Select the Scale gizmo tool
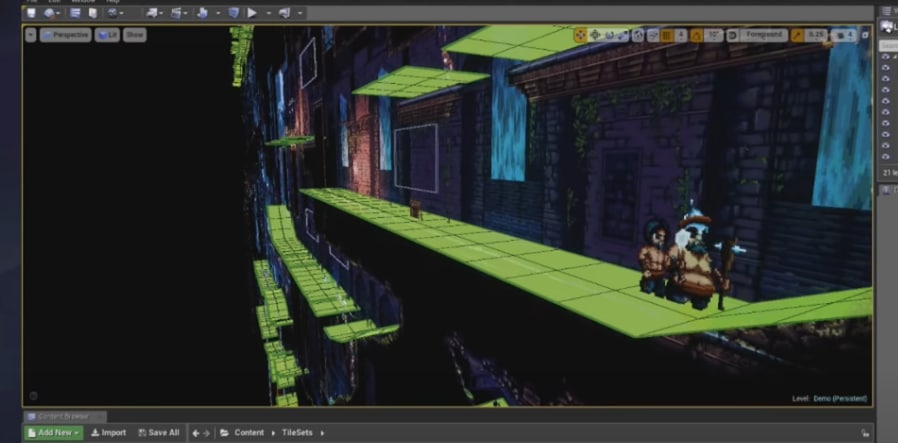Image resolution: width=898 pixels, height=443 pixels. [622, 35]
